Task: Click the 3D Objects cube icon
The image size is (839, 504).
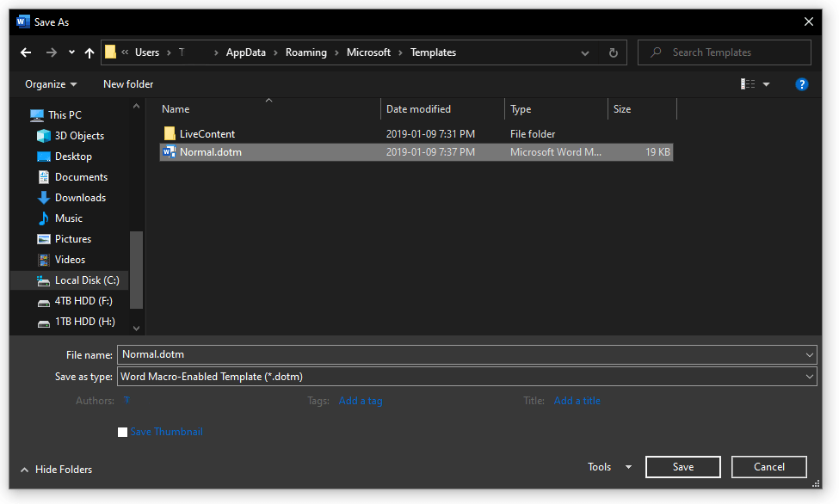Action: click(43, 136)
